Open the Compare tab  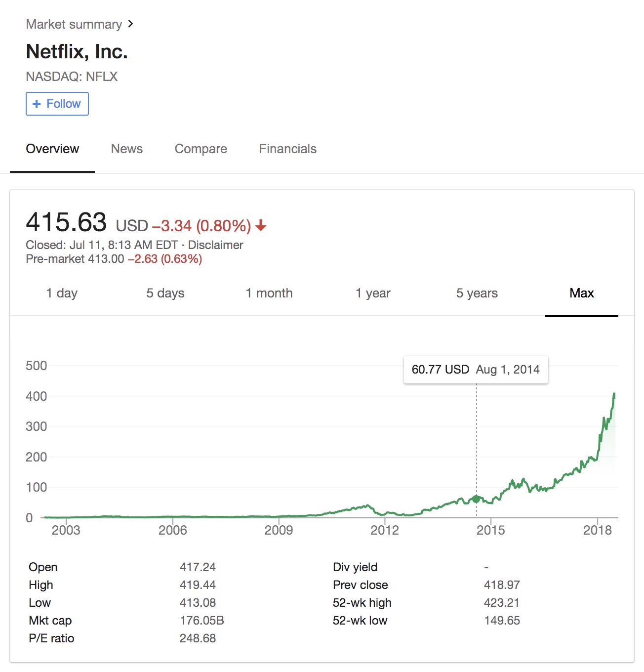coord(201,149)
